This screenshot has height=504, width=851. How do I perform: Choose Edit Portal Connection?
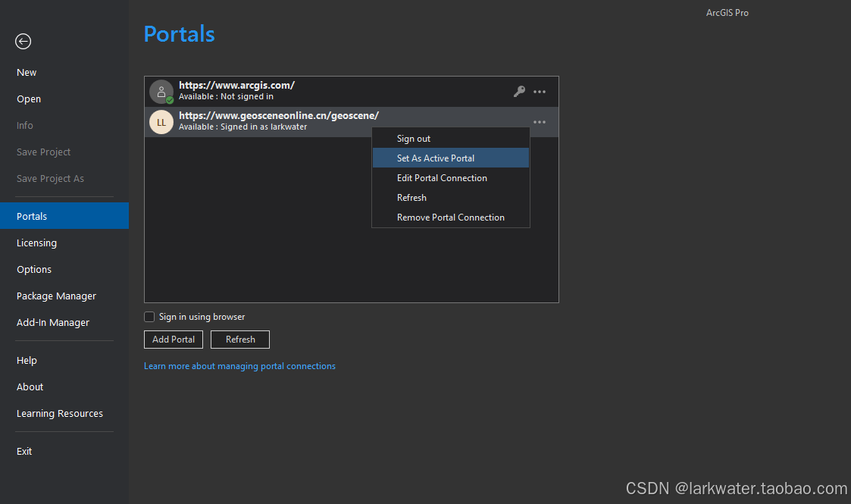pos(450,178)
